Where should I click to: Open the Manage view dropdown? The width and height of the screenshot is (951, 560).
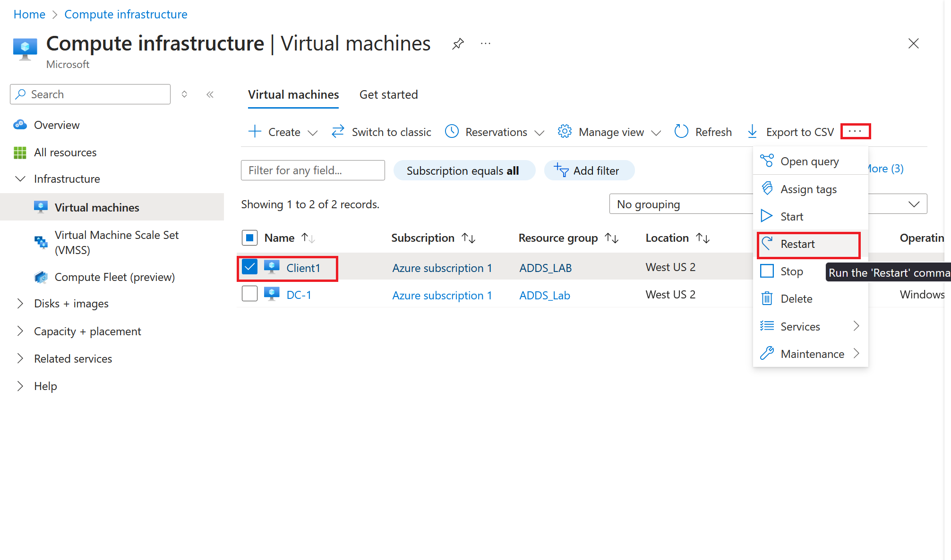click(x=609, y=132)
